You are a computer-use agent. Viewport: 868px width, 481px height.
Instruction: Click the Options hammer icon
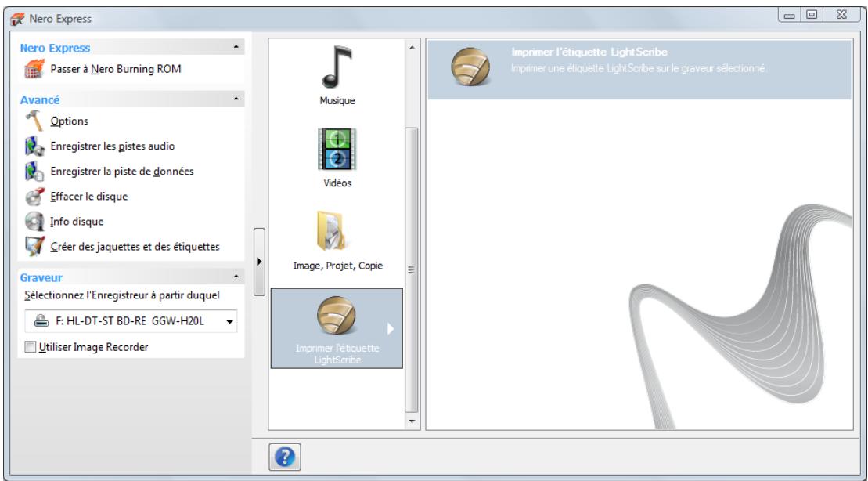34,121
